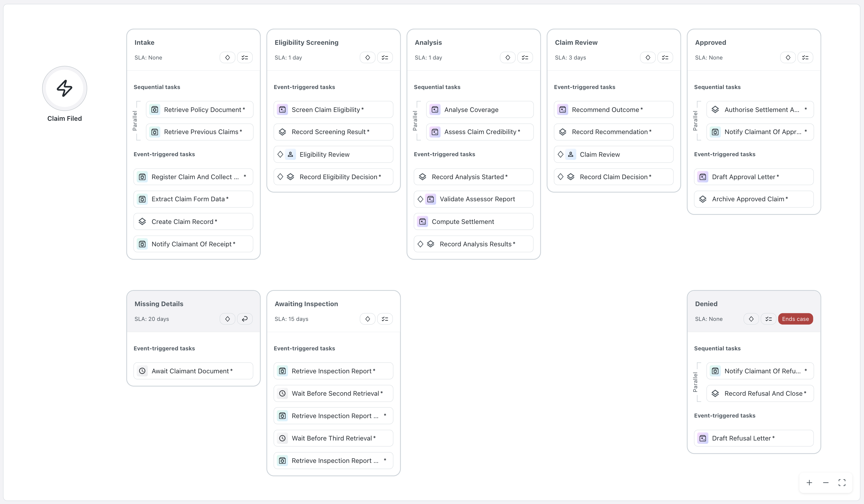Open the Recommend Outcome task
The width and height of the screenshot is (864, 504).
[614, 110]
